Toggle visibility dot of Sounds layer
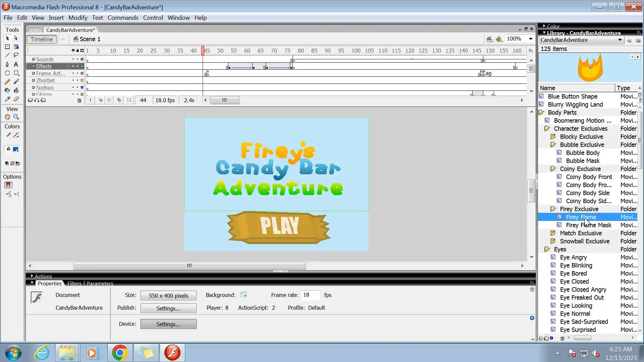644x362 pixels. [73, 59]
